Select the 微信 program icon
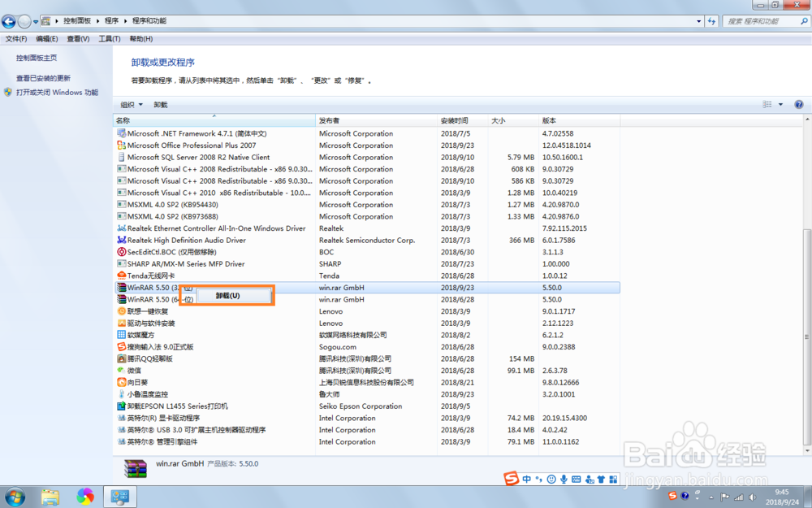 [121, 371]
